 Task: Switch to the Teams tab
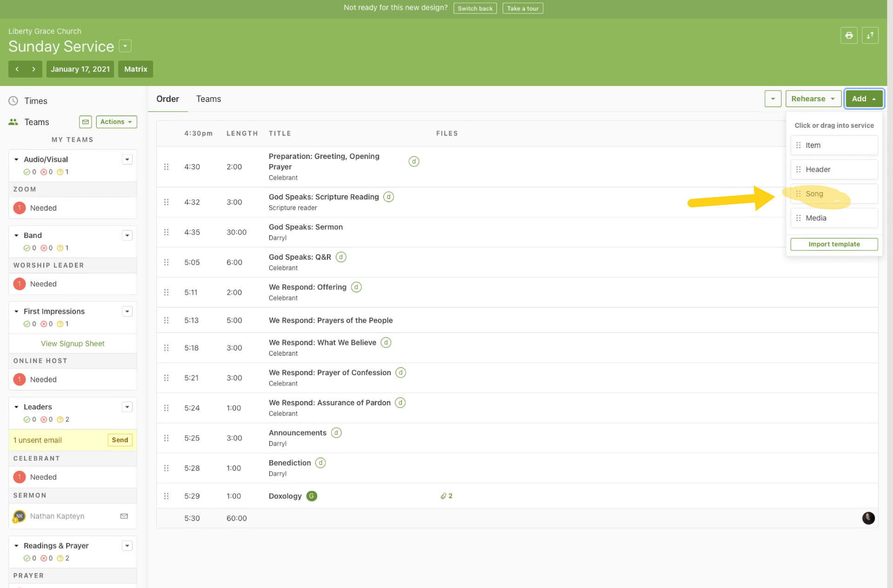(x=208, y=99)
